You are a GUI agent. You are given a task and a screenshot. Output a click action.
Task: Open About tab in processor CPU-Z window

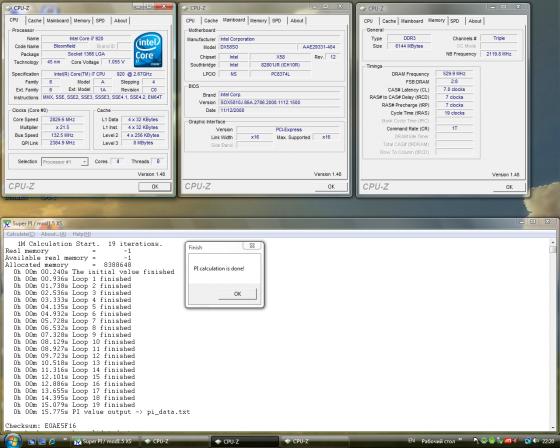(x=120, y=21)
